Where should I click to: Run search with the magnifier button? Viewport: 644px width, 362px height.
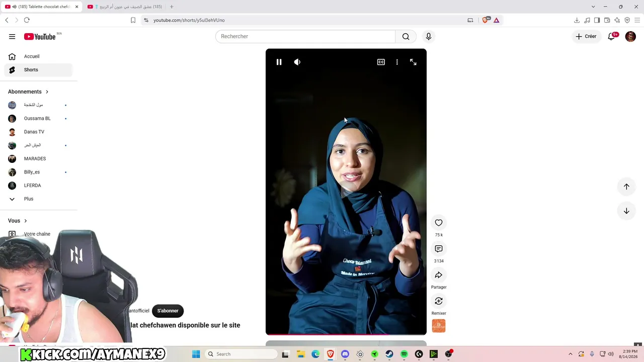pyautogui.click(x=406, y=36)
